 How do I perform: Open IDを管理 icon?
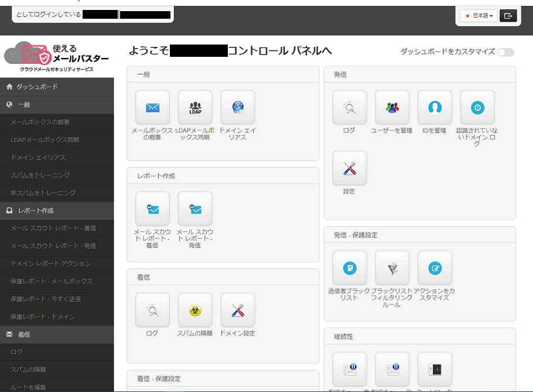[435, 107]
